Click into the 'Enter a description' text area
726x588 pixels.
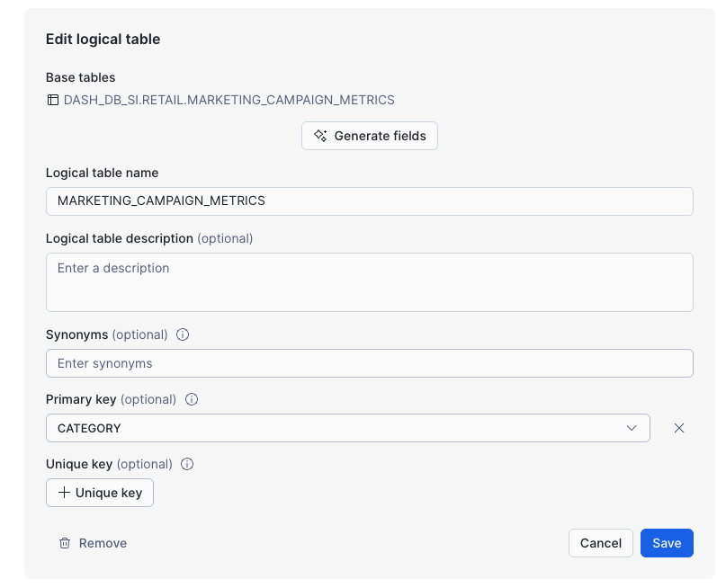[369, 281]
